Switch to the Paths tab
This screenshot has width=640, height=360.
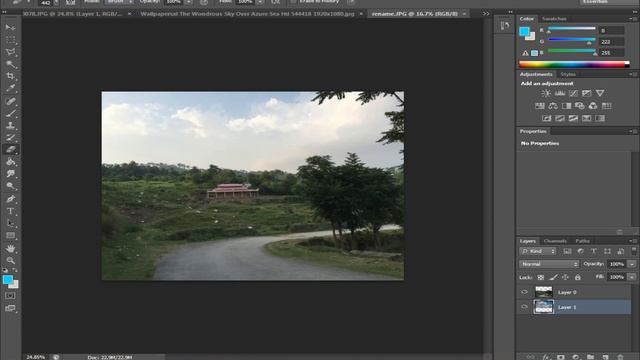click(582, 241)
